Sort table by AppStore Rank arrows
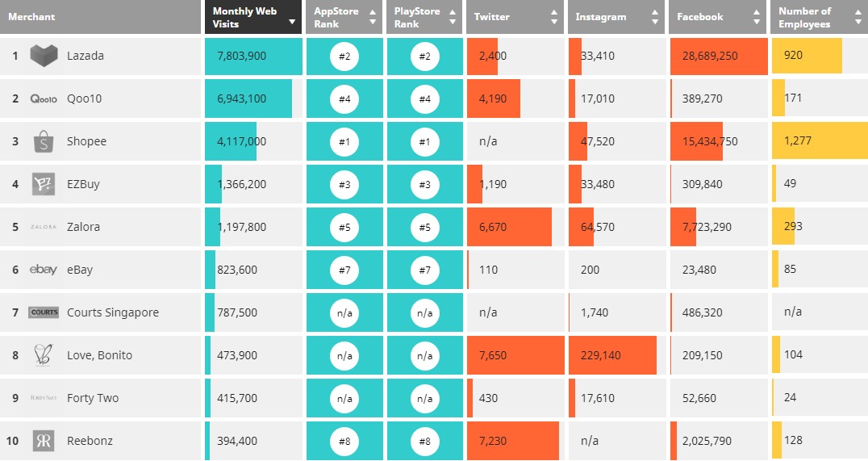The image size is (868, 461). point(372,17)
